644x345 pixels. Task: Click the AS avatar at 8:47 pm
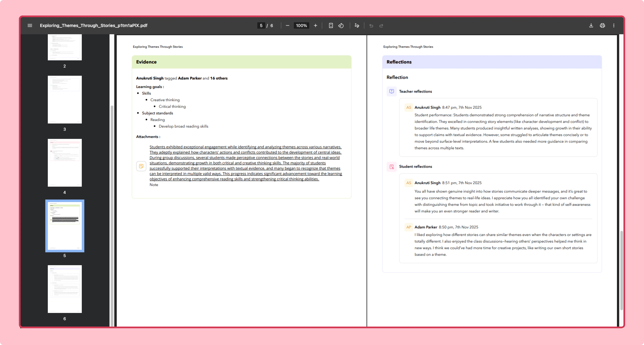(x=409, y=107)
